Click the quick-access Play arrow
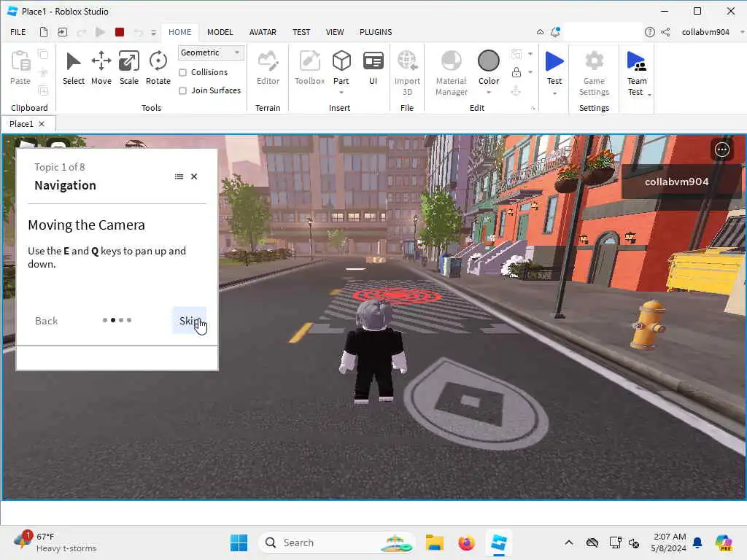 pos(100,32)
